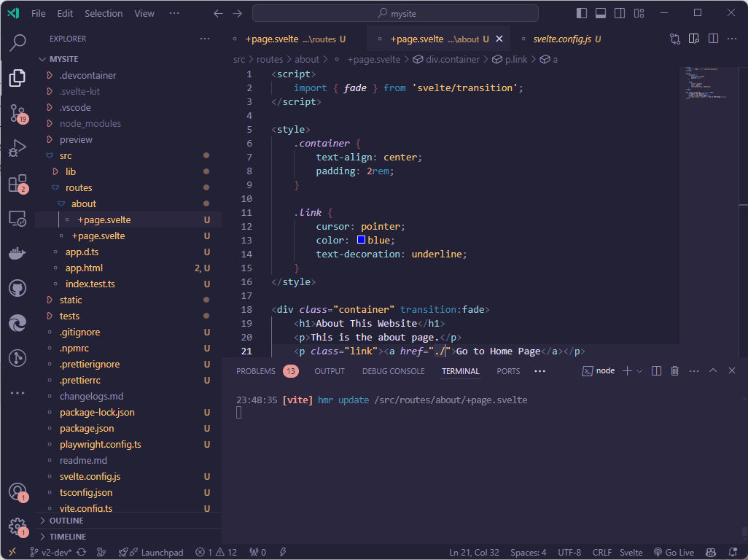Click the blue color swatch
Screen dimensions: 748x560
(361, 240)
